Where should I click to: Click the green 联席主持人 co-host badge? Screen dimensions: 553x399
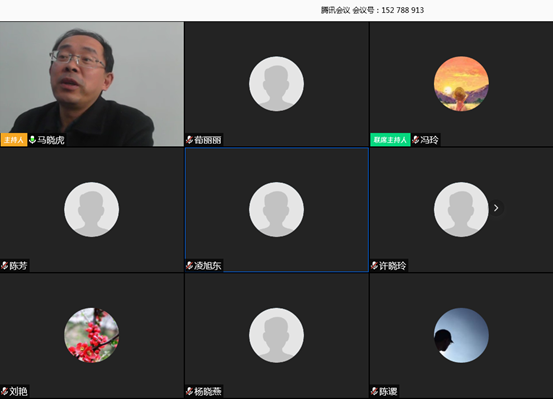point(390,140)
